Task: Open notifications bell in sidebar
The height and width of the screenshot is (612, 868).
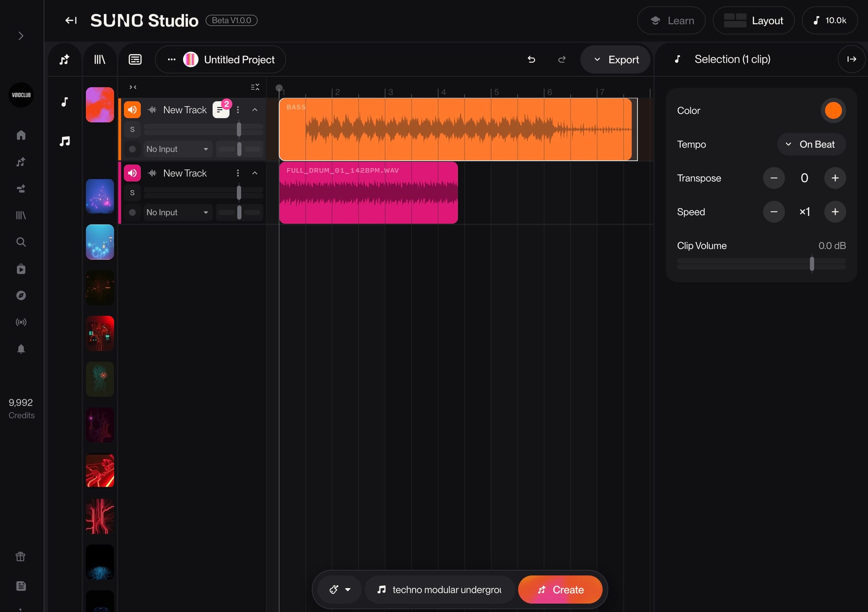Action: (21, 349)
